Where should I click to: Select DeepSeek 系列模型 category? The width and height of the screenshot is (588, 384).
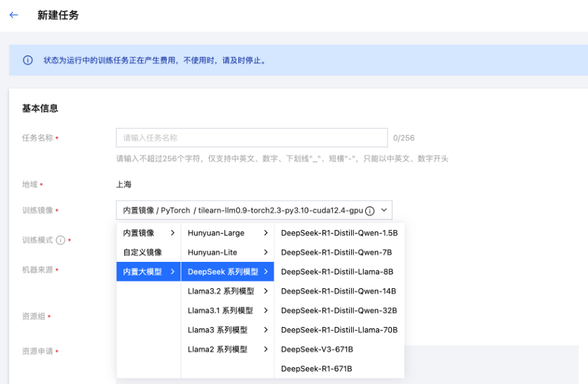coord(227,271)
